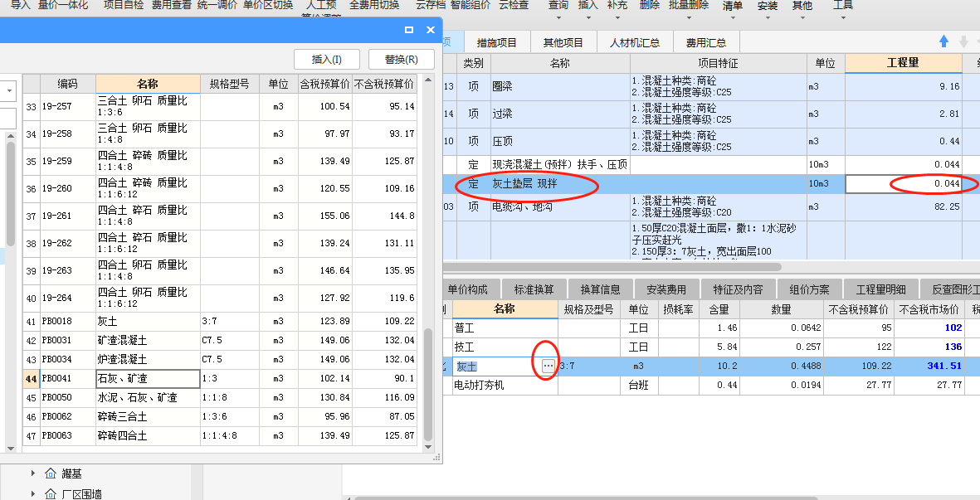This screenshot has width=980, height=500.
Task: Click 云存档 in the toolbar
Action: click(431, 6)
